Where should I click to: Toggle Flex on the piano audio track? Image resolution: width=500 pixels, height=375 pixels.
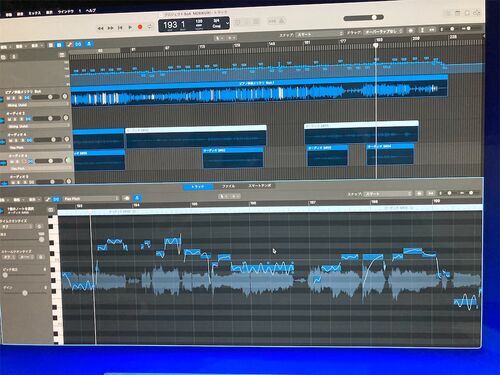click(27, 98)
